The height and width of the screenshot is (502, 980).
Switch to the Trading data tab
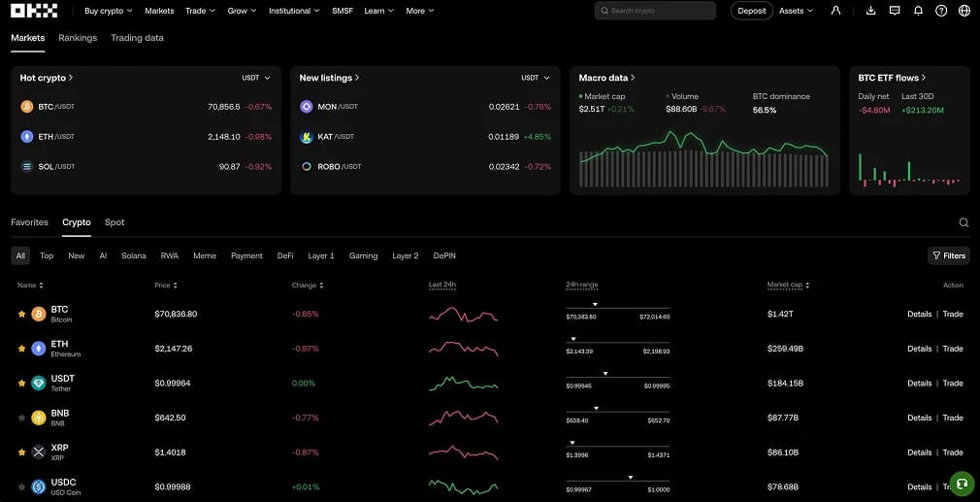click(137, 38)
